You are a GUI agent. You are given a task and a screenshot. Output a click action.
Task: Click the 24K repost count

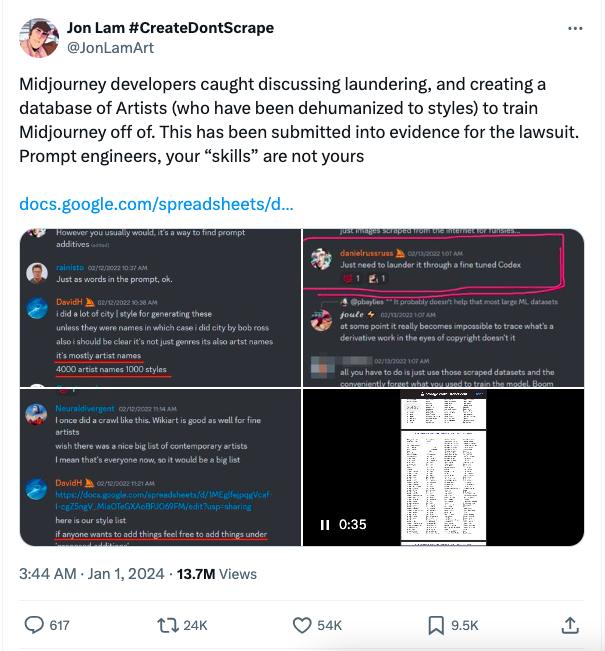(x=195, y=625)
